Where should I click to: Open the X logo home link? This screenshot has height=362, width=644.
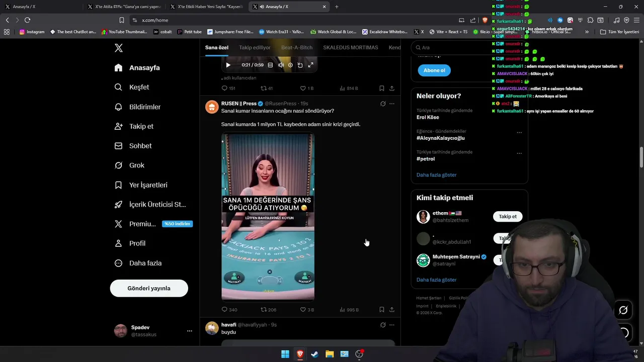coord(118,48)
